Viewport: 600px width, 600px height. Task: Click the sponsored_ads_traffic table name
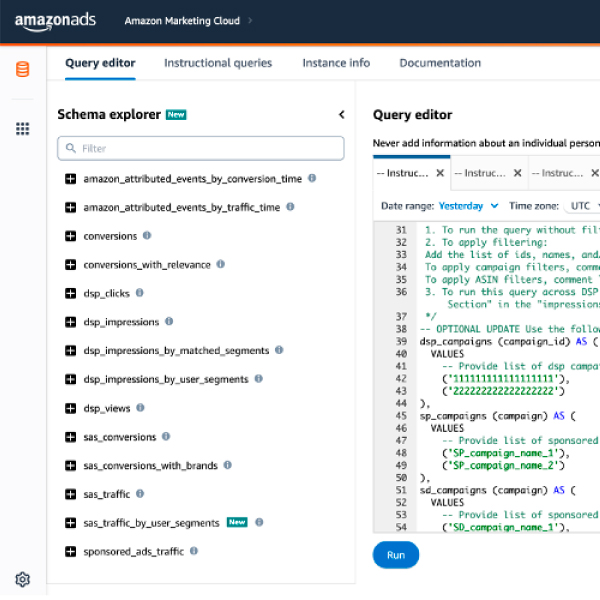click(x=134, y=552)
